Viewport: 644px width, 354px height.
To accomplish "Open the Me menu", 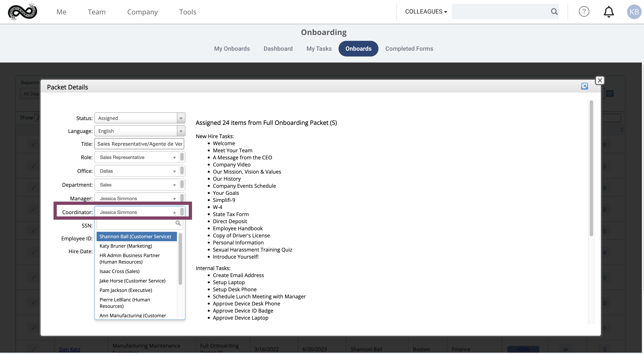I will 61,12.
